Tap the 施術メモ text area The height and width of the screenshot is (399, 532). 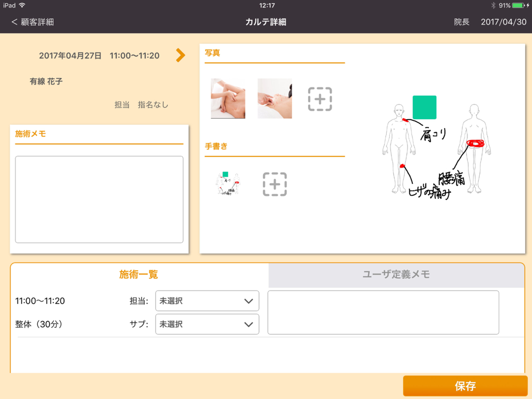99,199
